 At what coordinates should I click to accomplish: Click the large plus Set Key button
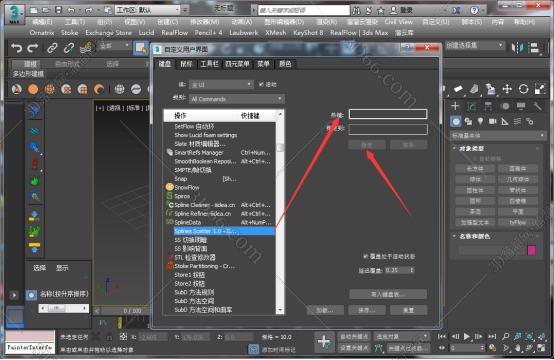pos(324,342)
